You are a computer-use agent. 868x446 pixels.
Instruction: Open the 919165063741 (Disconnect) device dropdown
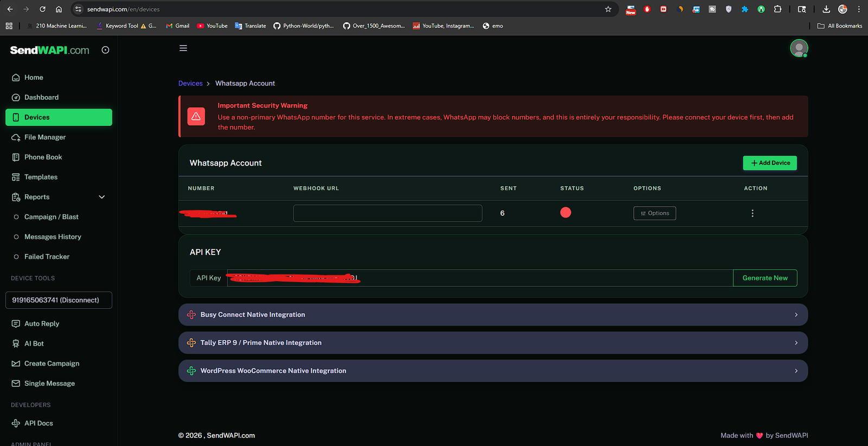click(x=59, y=300)
